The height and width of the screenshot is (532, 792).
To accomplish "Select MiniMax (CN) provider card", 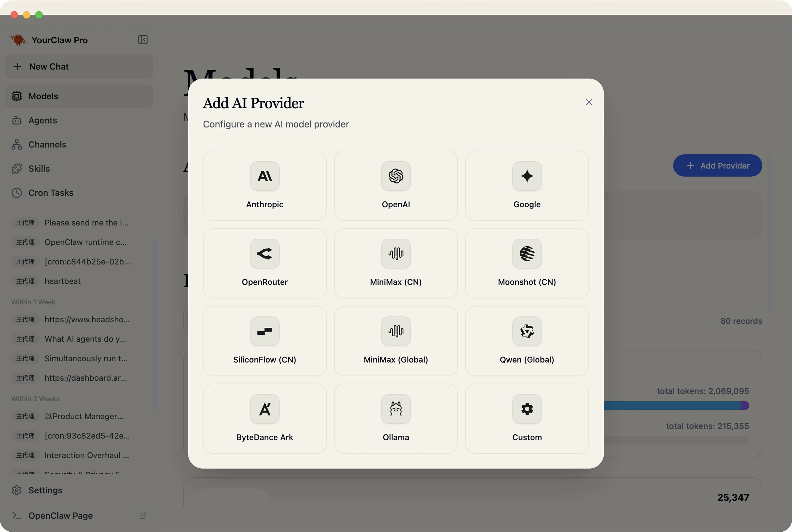I will (396, 263).
